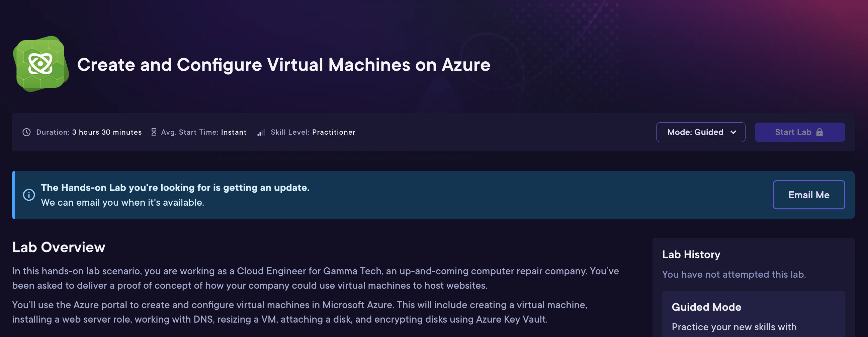
Task: Click the overview paragraph mentioning Gamma Tech
Action: point(316,278)
